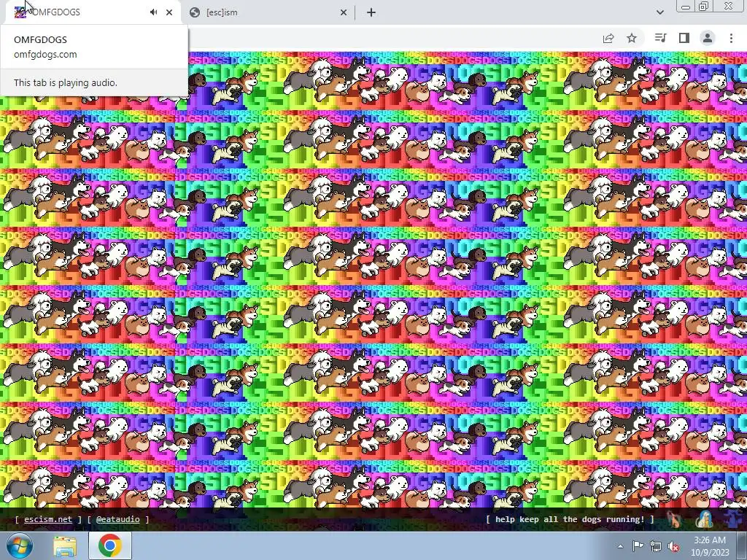Open the escism.net link
747x560 pixels.
click(48, 519)
